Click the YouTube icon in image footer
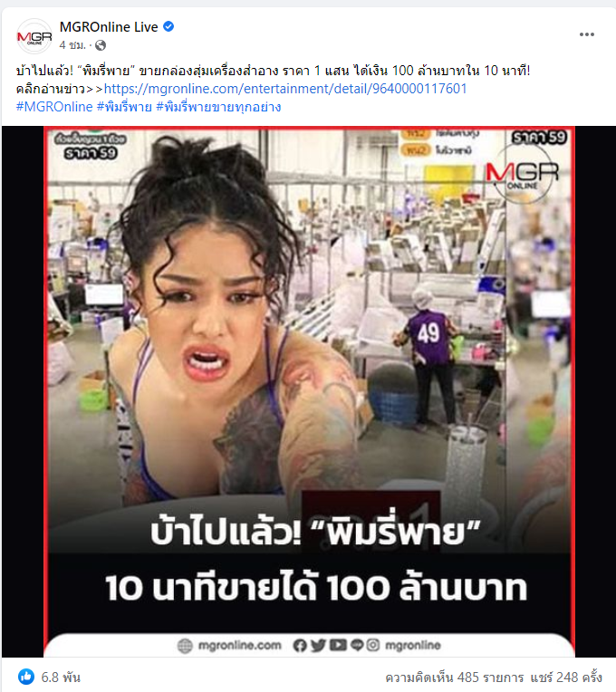 (x=338, y=645)
